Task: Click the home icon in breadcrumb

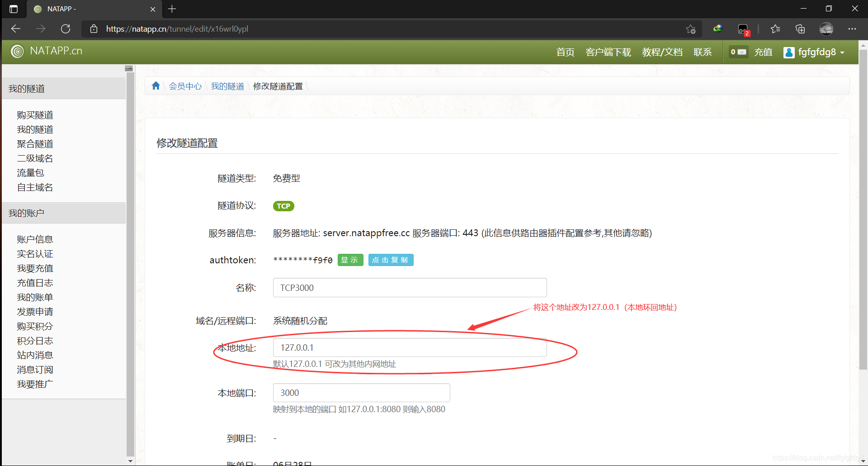Action: point(156,86)
